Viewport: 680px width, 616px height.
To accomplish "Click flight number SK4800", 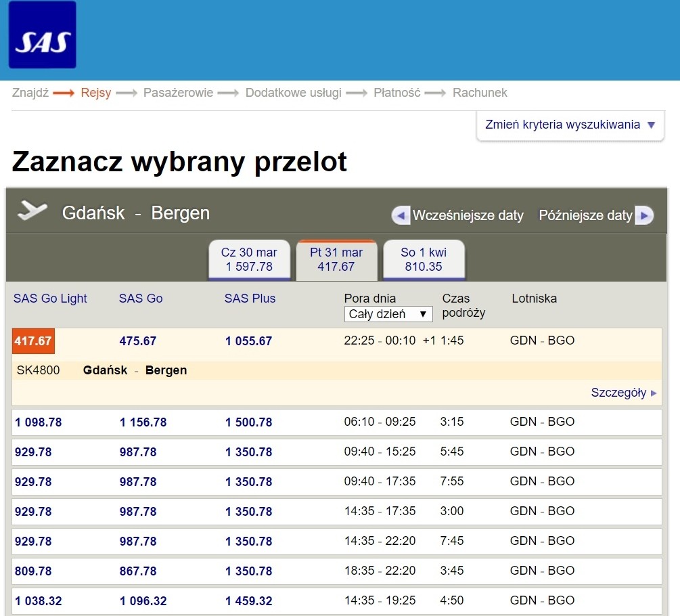I will tap(38, 370).
